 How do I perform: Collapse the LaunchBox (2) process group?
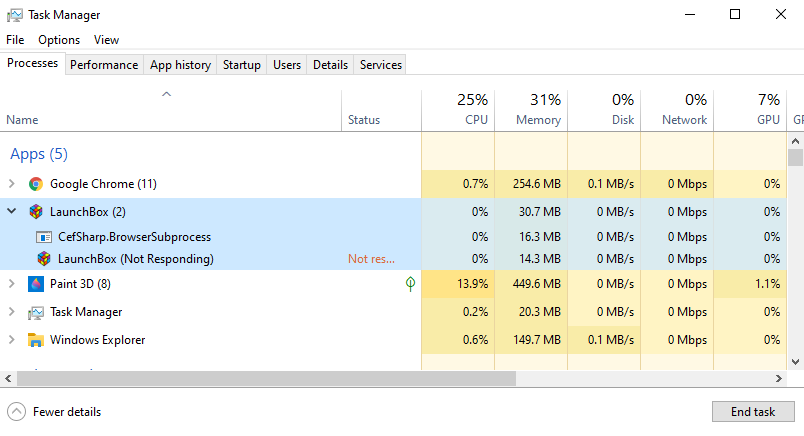click(12, 211)
